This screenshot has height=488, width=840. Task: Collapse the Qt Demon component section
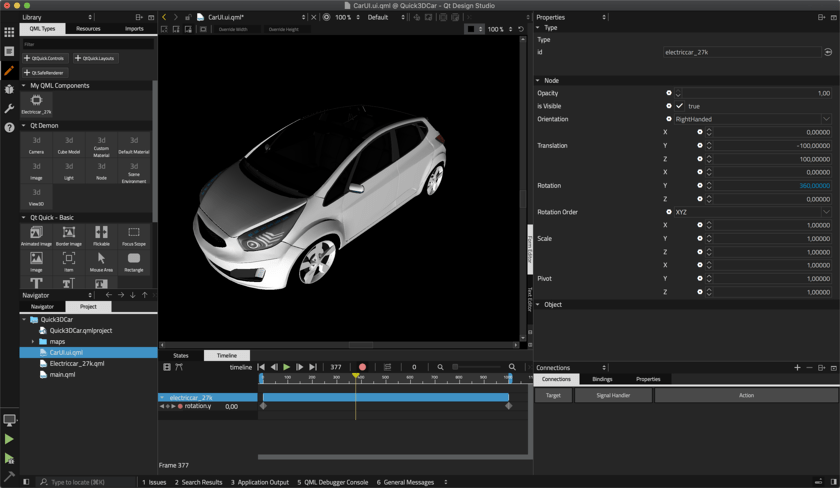(x=24, y=126)
